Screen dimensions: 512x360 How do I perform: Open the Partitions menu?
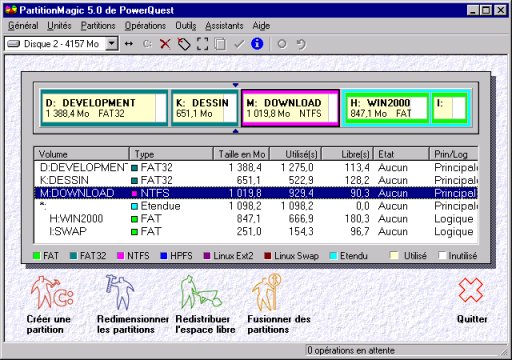point(98,26)
